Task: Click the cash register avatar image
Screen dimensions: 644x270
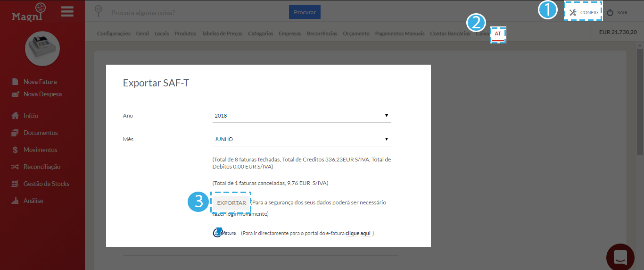Action: (42, 49)
